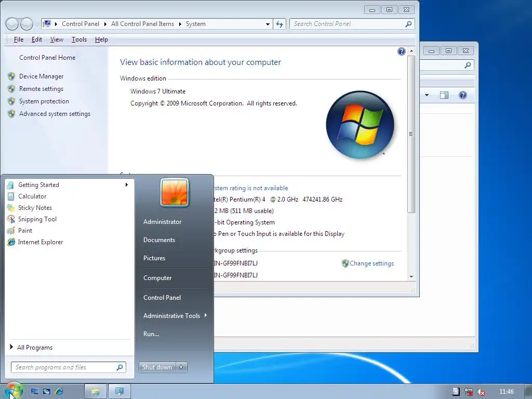The image size is (532, 399).
Task: Click Internet Explorer quick launch icon
Action: coord(59,392)
